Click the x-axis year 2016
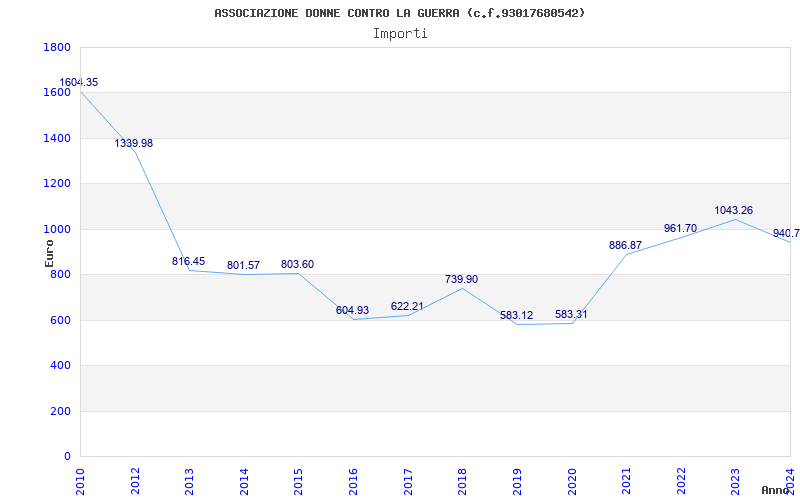This screenshot has width=800, height=500. point(353,481)
